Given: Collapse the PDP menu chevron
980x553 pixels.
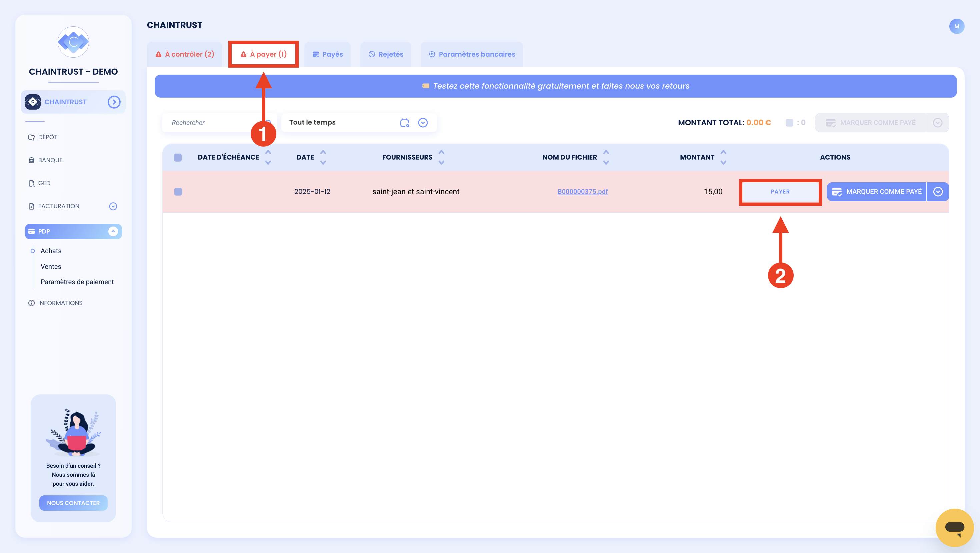Looking at the screenshot, I should pos(113,231).
